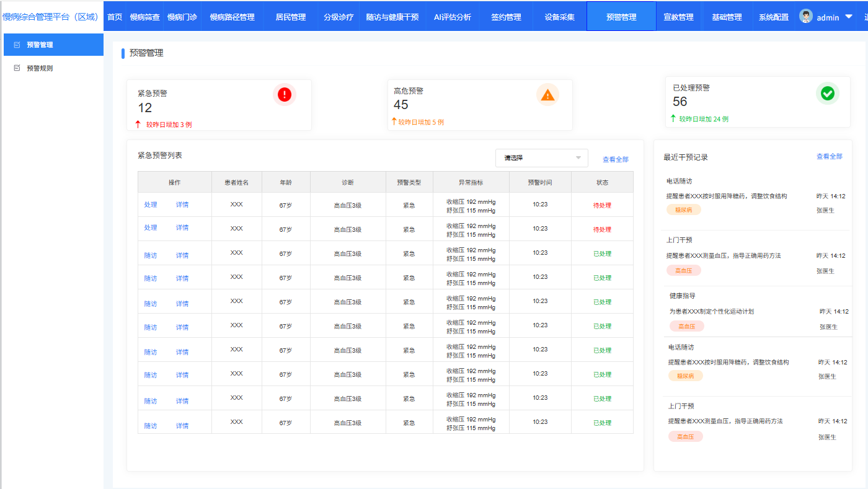This screenshot has width=868, height=489.
Task: Click 随访 in the third table row
Action: (x=151, y=255)
